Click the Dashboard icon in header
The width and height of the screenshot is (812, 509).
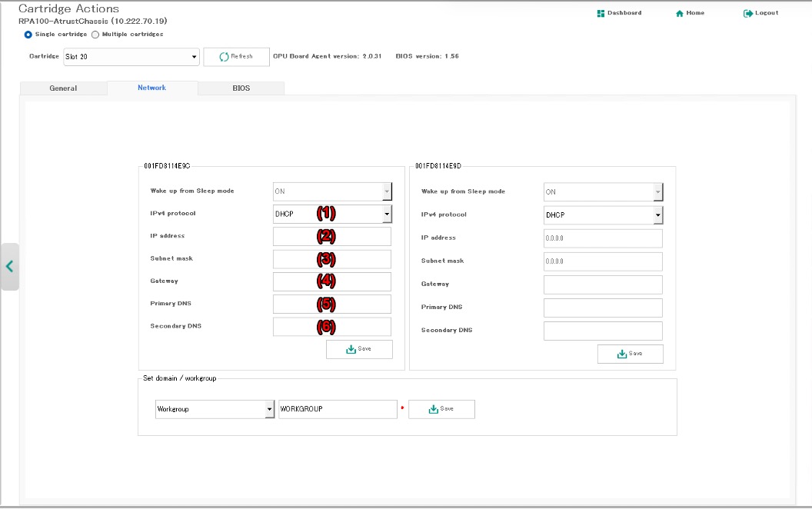601,13
